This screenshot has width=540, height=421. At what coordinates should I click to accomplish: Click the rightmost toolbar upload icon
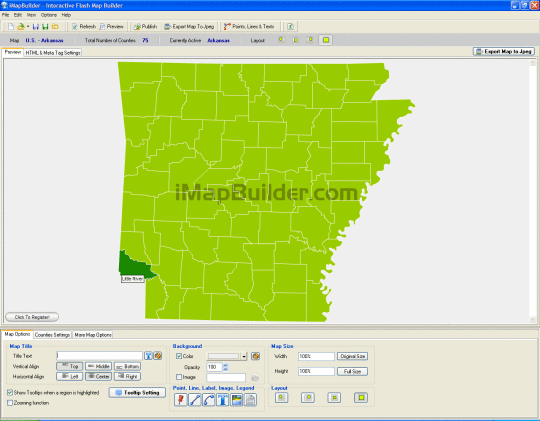[x=290, y=27]
